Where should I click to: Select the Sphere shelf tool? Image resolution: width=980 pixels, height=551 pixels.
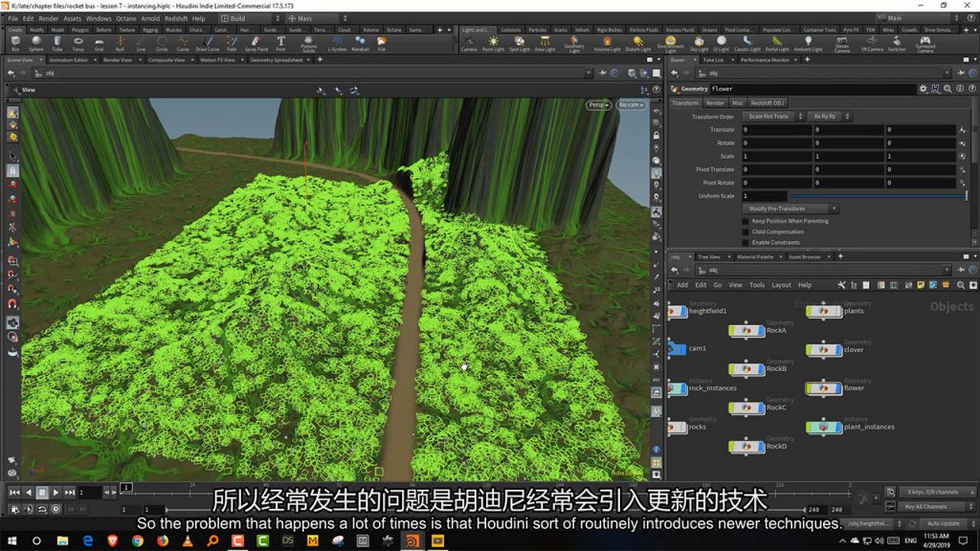pos(36,44)
